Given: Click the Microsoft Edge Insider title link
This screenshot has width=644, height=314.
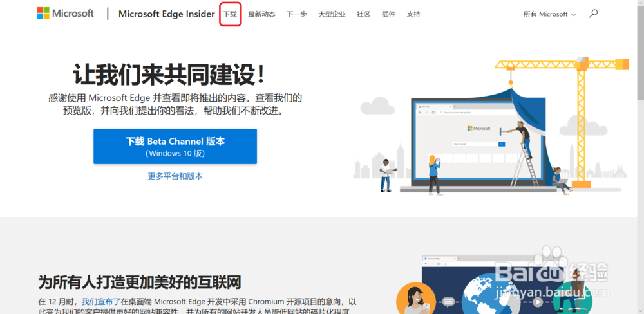Looking at the screenshot, I should click(x=166, y=14).
